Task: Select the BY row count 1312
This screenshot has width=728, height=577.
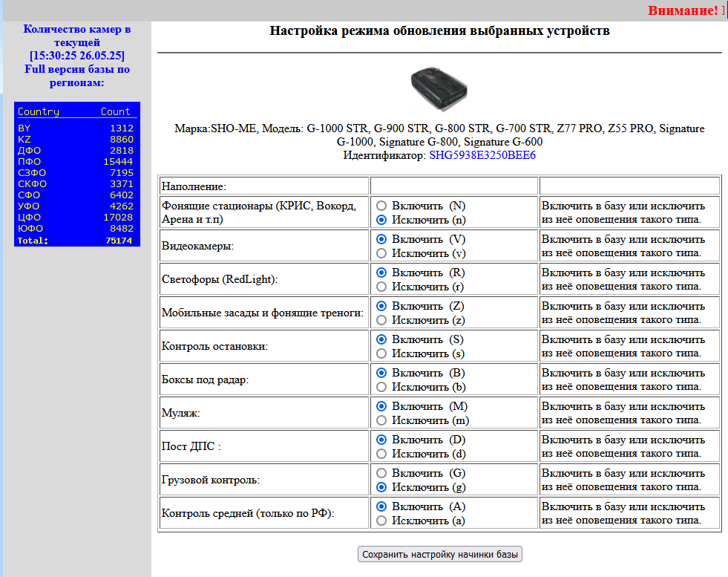Action: click(122, 128)
